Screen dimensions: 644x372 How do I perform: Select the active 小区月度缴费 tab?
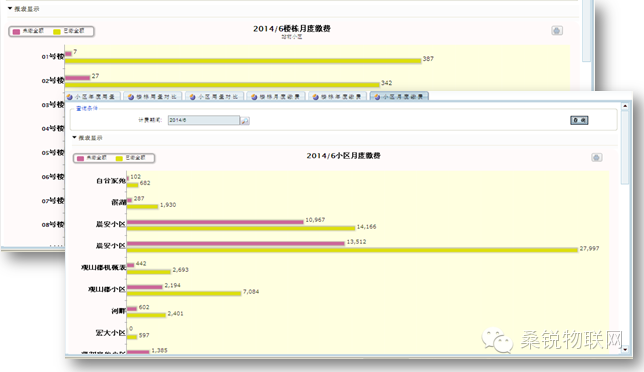click(399, 96)
